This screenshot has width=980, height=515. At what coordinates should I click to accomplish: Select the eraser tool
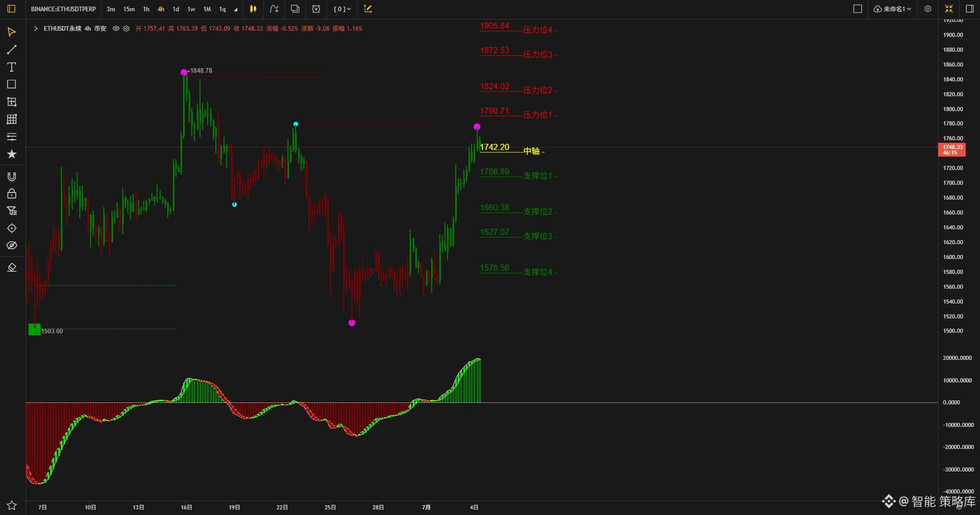pyautogui.click(x=12, y=268)
